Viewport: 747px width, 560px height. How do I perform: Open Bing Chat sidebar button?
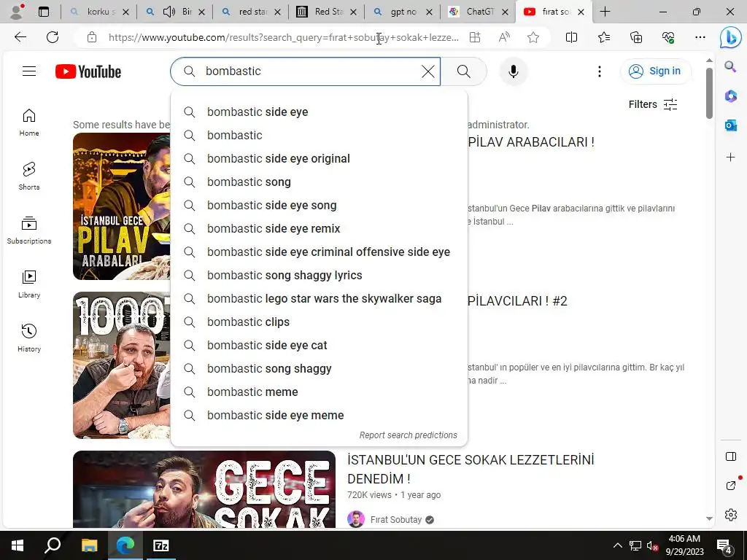730,38
